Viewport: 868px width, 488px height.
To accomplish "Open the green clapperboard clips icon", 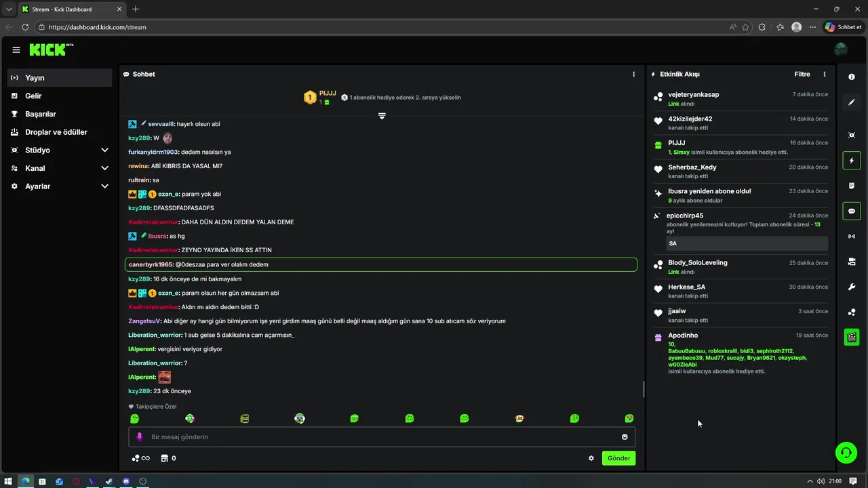I will 852,337.
